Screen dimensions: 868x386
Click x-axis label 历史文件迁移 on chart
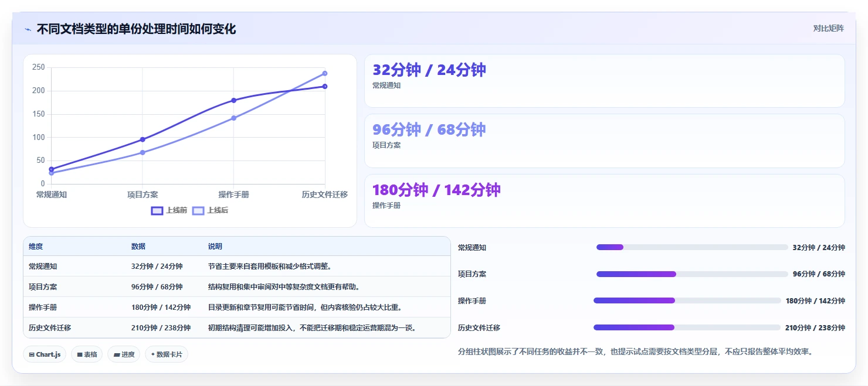pyautogui.click(x=325, y=194)
